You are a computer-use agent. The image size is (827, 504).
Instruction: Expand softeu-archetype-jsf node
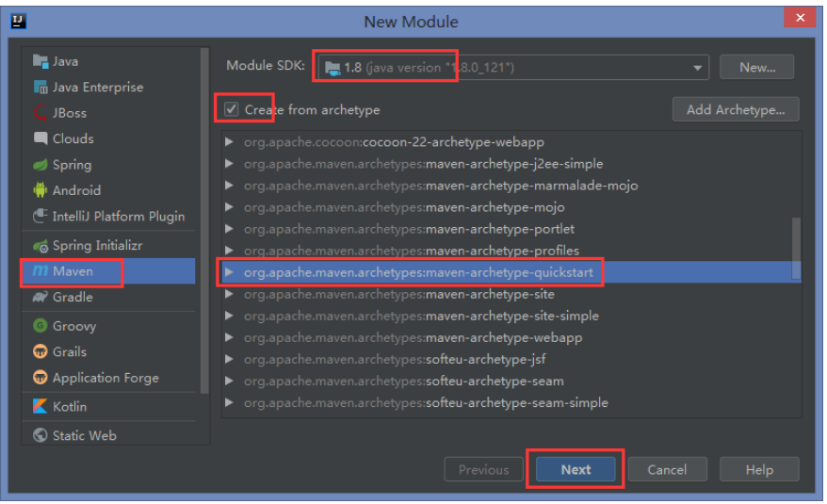pos(229,359)
